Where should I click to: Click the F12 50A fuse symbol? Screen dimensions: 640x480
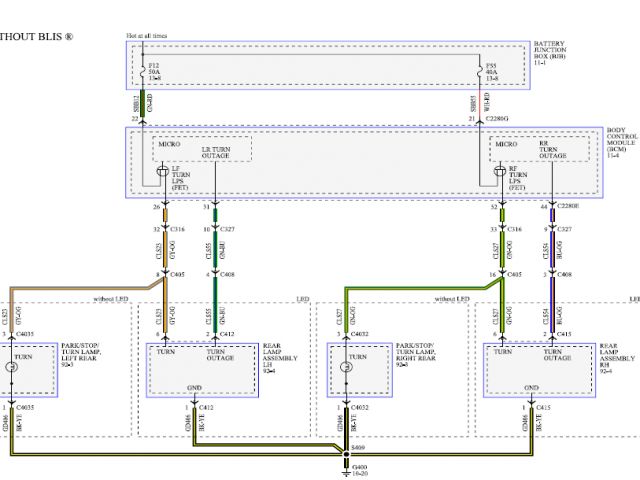tap(141, 68)
